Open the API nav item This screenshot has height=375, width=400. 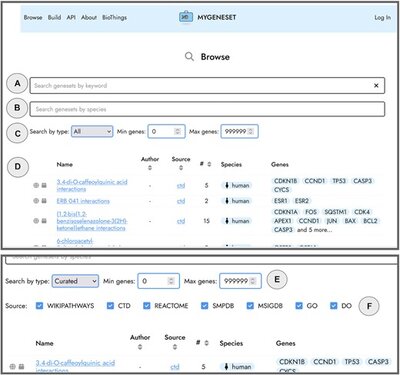click(x=71, y=17)
